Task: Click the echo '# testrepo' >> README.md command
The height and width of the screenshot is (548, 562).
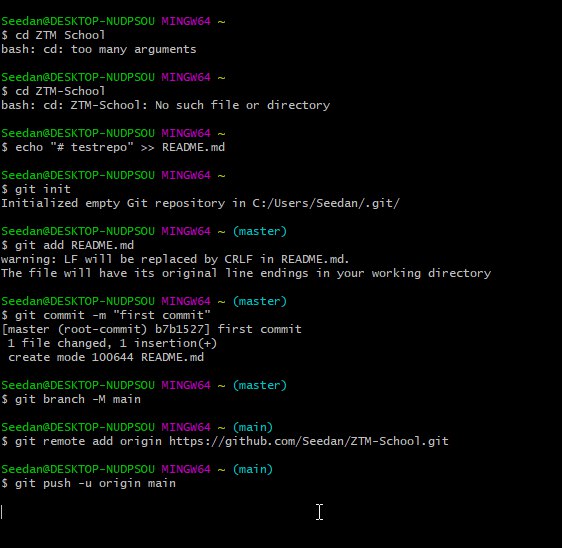Action: point(113,147)
